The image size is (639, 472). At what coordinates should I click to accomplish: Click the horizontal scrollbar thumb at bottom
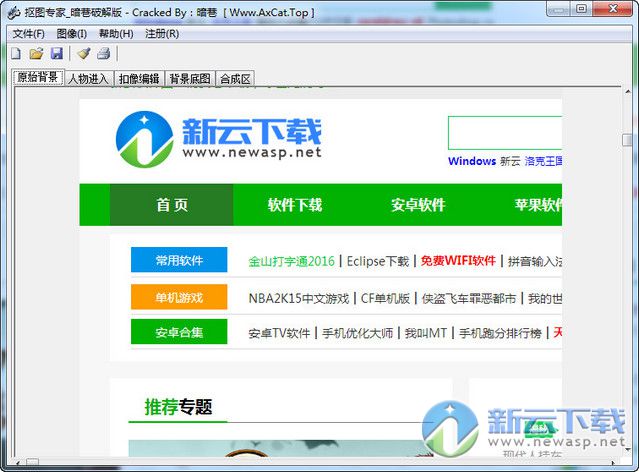[33, 462]
